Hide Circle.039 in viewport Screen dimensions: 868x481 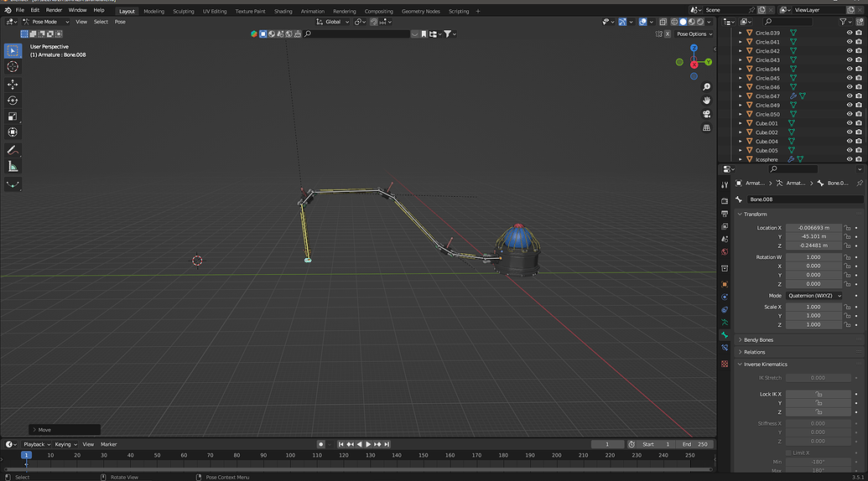(x=850, y=33)
